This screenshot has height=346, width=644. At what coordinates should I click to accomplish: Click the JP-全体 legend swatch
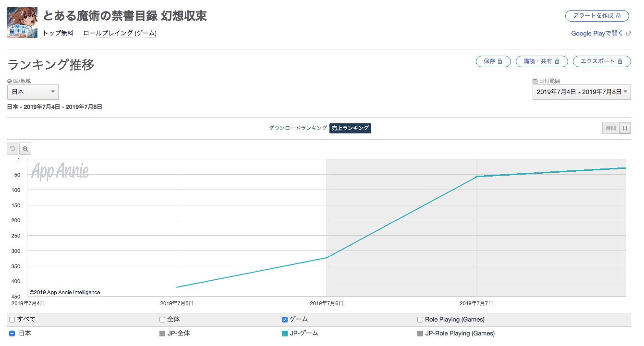[162, 333]
